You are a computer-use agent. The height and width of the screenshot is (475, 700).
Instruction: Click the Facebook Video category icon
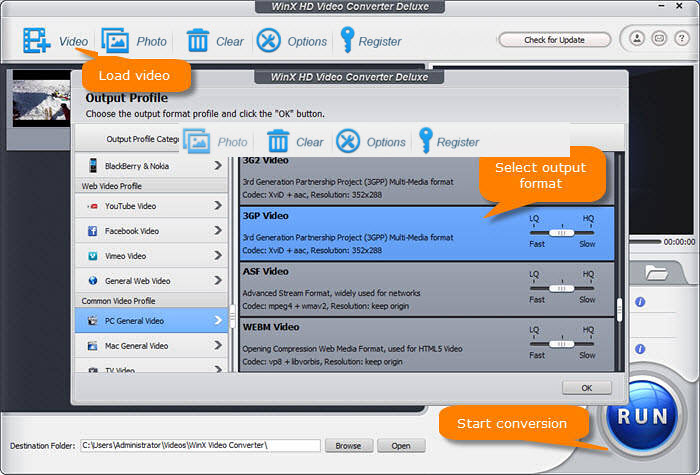click(92, 231)
